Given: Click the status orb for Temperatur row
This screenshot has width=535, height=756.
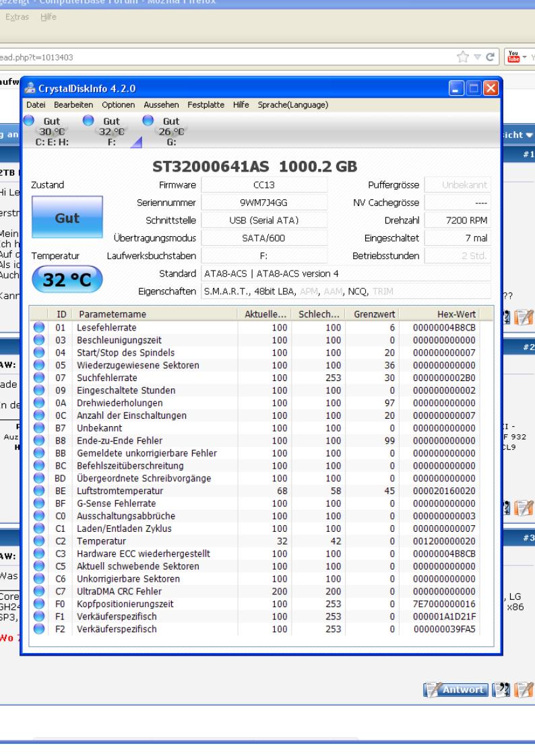Looking at the screenshot, I should pyautogui.click(x=39, y=541).
